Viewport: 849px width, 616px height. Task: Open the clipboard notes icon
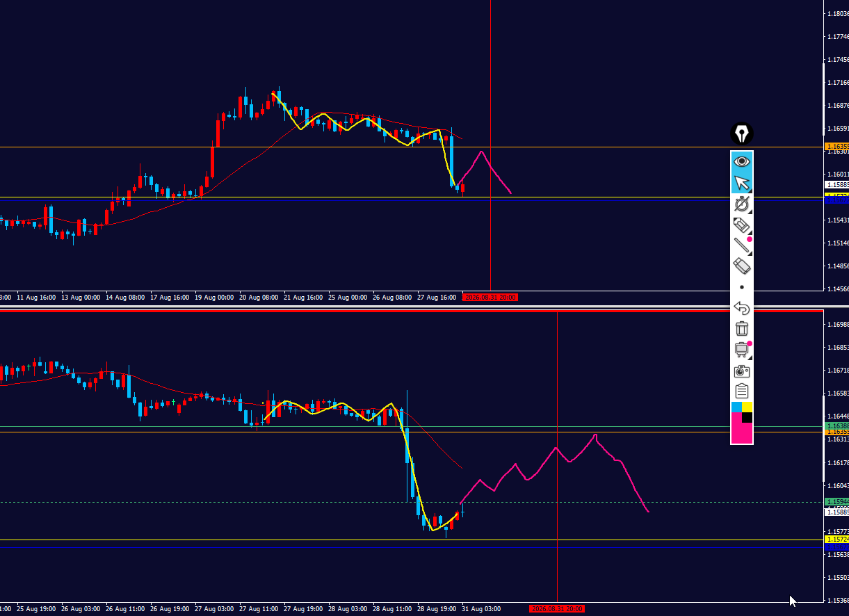point(742,391)
